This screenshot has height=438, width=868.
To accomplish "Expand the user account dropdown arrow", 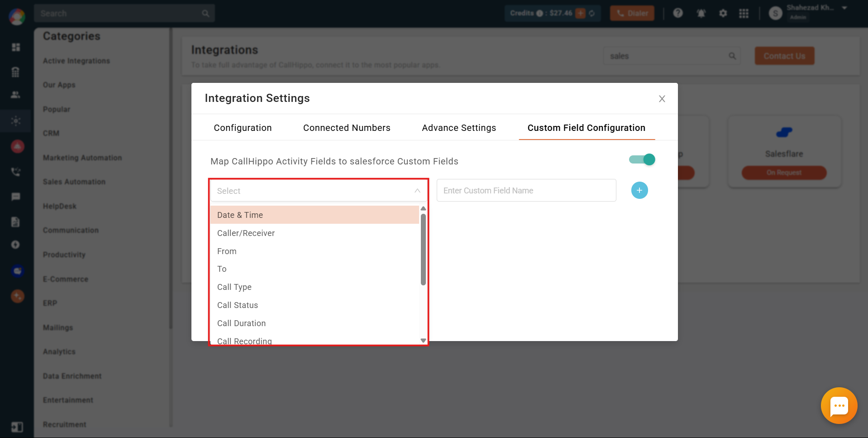I will point(844,8).
